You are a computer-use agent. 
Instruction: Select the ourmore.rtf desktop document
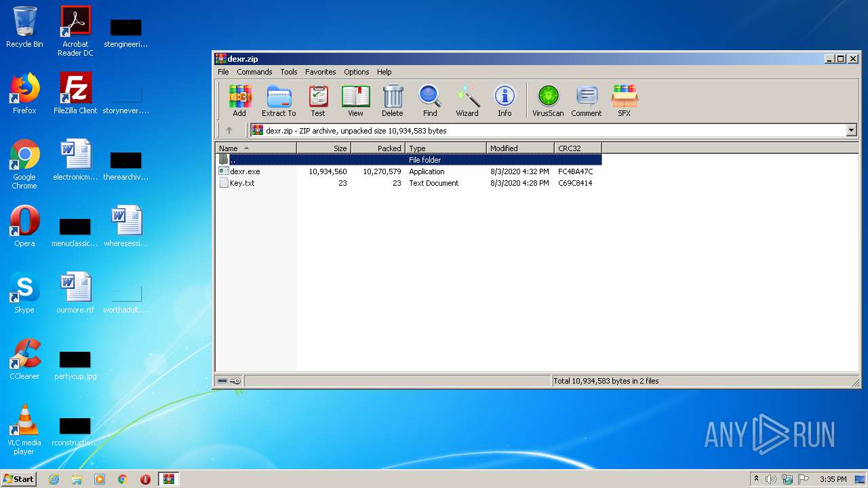(75, 293)
